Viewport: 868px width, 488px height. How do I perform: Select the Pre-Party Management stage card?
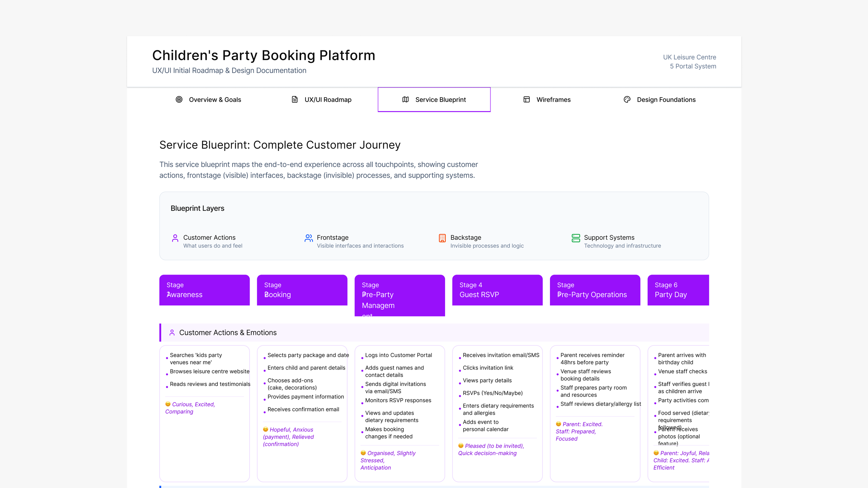pos(400,295)
